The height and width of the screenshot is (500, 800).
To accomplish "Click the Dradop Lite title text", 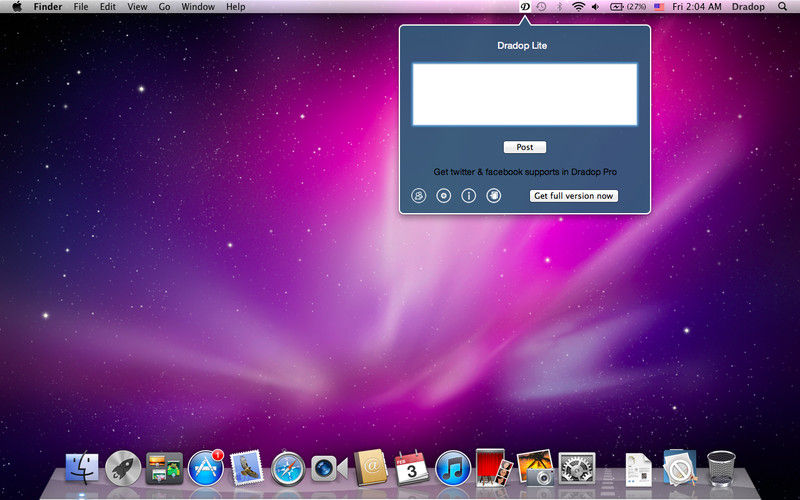I will [522, 45].
